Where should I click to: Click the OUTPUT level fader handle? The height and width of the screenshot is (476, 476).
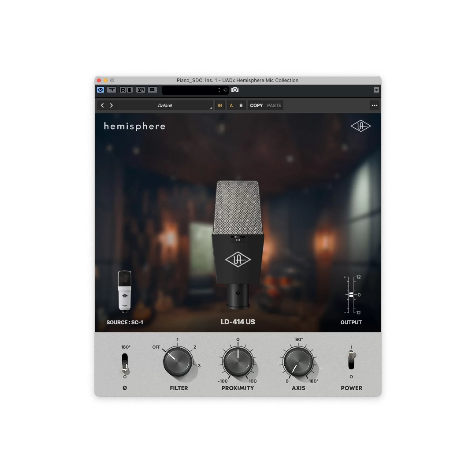351,295
